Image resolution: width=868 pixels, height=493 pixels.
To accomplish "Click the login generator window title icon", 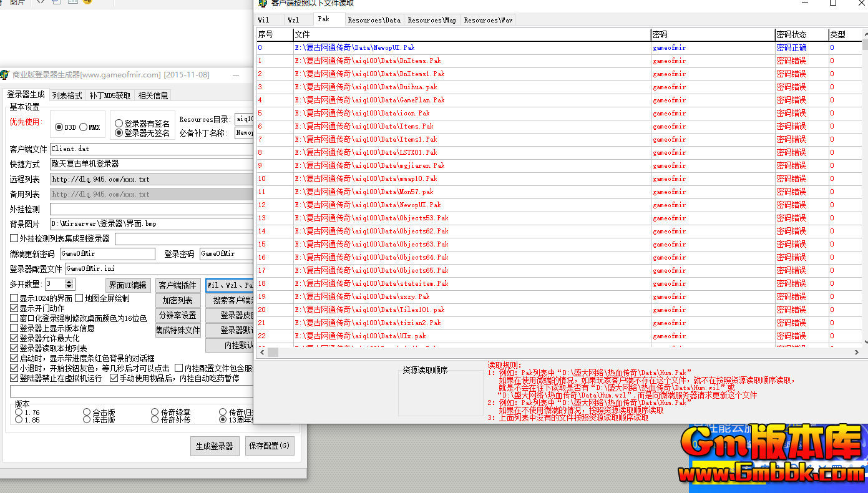I will 6,75.
